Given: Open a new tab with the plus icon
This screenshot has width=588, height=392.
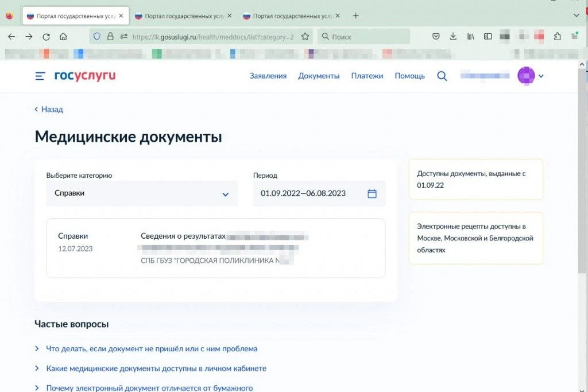Looking at the screenshot, I should [356, 15].
